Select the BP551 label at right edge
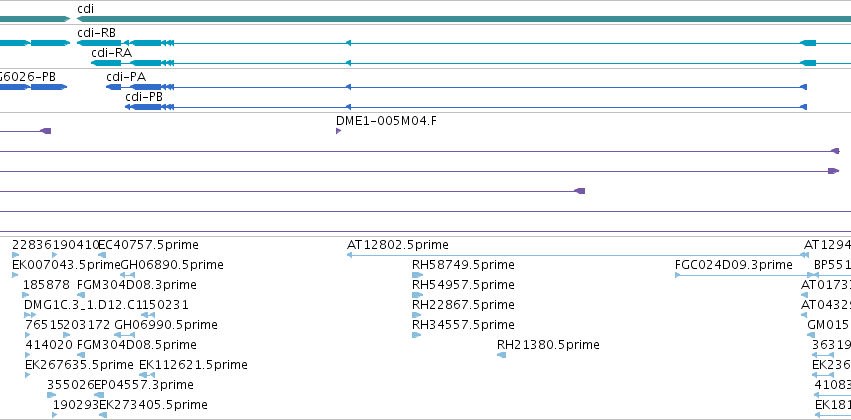851x420 pixels. (x=832, y=265)
